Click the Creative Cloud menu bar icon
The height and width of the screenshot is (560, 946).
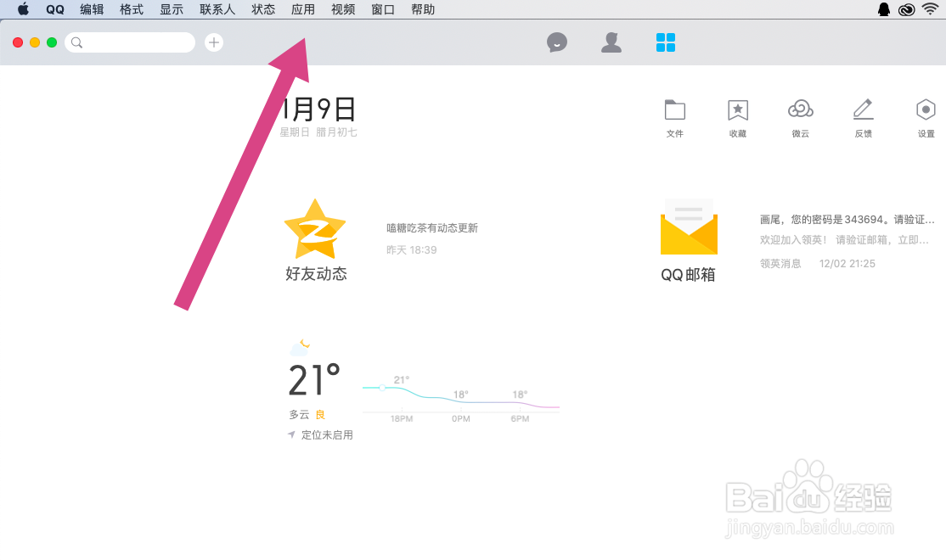click(x=906, y=9)
